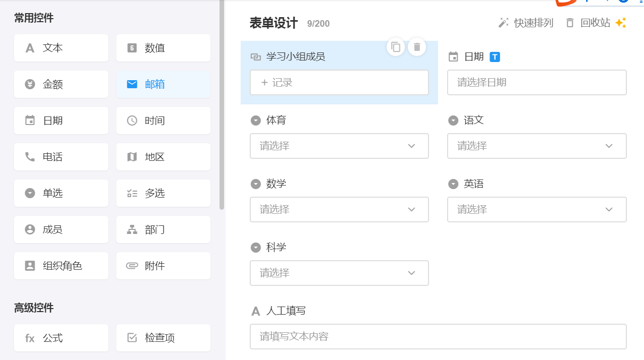The image size is (644, 360).
Task: Click 快速排列 quick arrange button
Action: tap(526, 23)
